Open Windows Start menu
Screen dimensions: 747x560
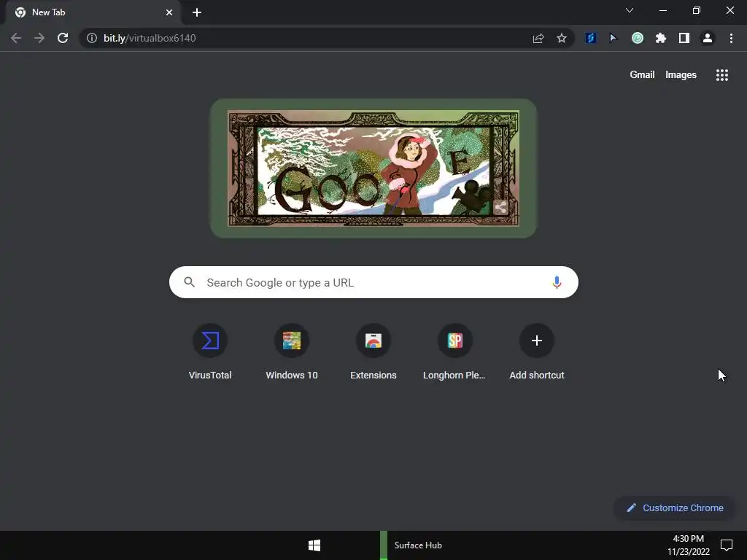click(x=314, y=545)
